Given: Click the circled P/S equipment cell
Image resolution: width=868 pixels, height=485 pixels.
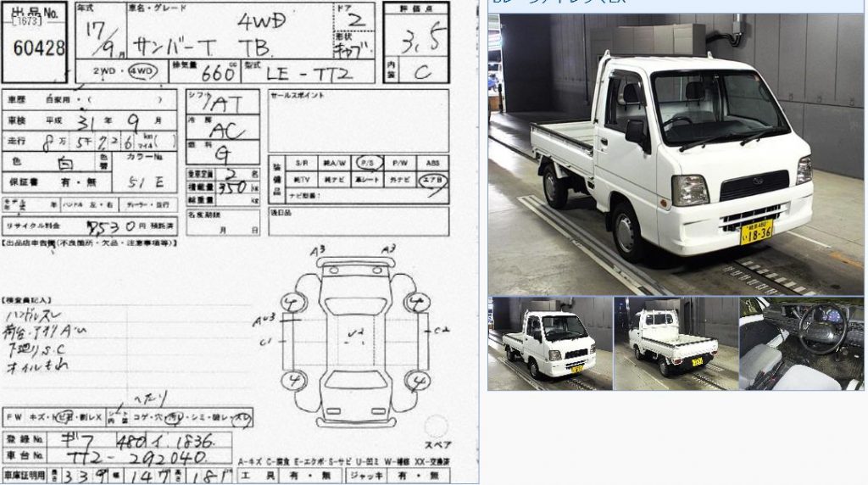Looking at the screenshot, I should point(368,164).
